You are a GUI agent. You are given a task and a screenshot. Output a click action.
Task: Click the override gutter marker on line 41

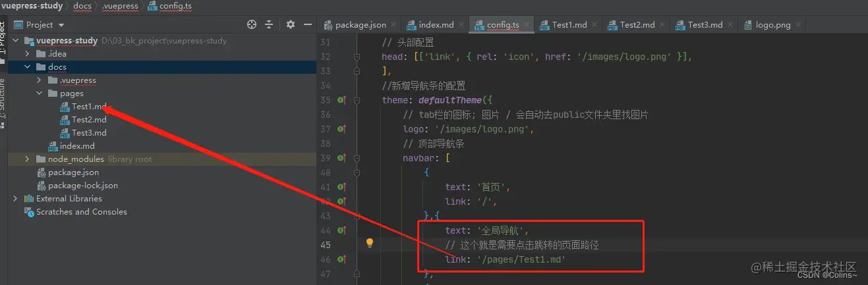341,187
